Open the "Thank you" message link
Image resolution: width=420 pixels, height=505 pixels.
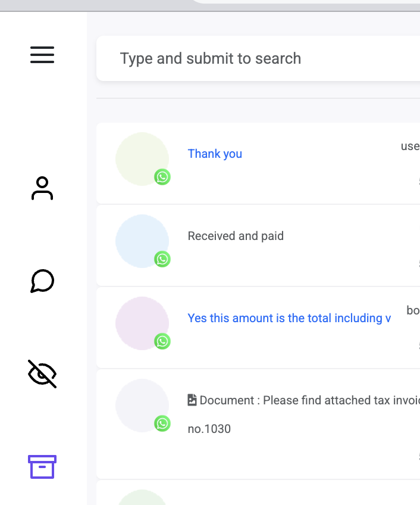[215, 154]
